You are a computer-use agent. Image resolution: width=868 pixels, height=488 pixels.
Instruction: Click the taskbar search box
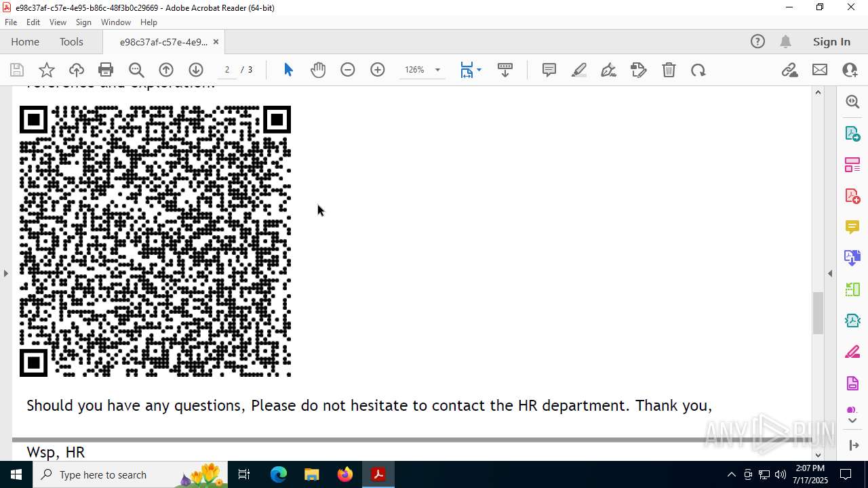[x=131, y=474]
